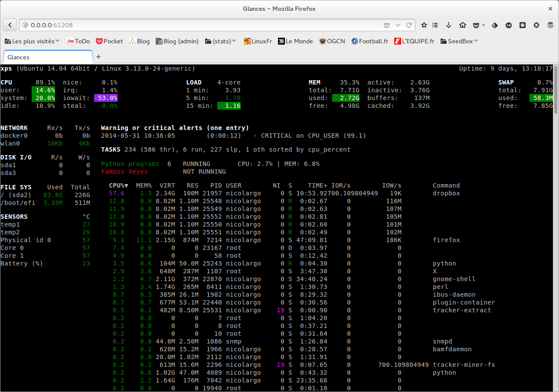The height and width of the screenshot is (392, 559).
Task: Click the firefox process name
Action: click(446, 240)
